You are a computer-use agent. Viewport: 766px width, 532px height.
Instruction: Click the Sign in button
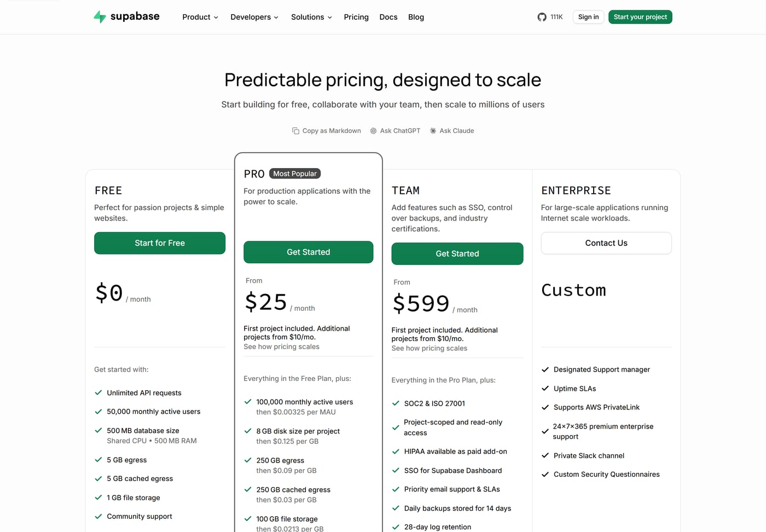(x=588, y=17)
